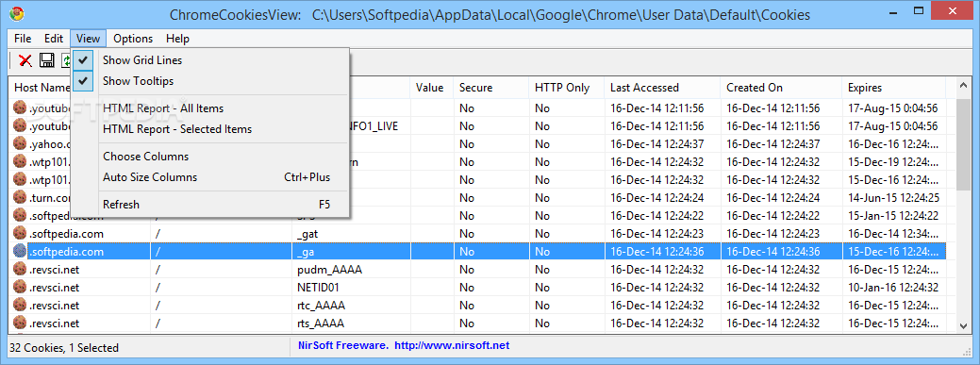Viewport: 980px width, 365px height.
Task: Click the 14-Jun-15 12:24:25 expires cell
Action: 893,197
